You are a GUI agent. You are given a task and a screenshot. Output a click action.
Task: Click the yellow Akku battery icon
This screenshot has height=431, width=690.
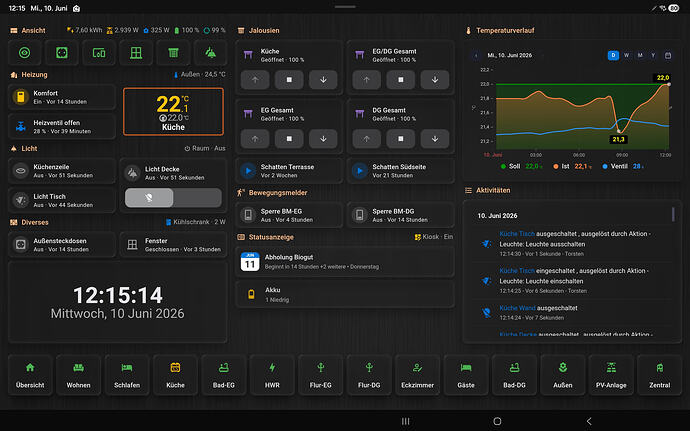251,295
